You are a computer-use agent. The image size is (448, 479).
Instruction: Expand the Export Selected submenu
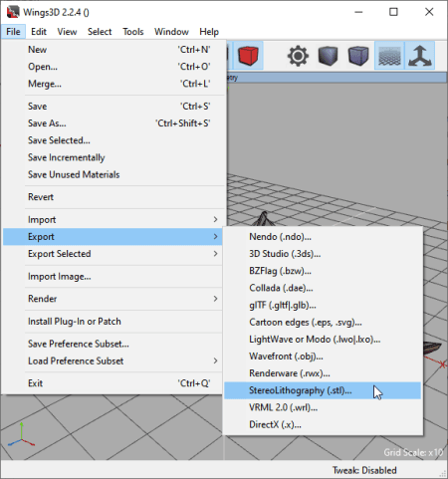(x=113, y=254)
